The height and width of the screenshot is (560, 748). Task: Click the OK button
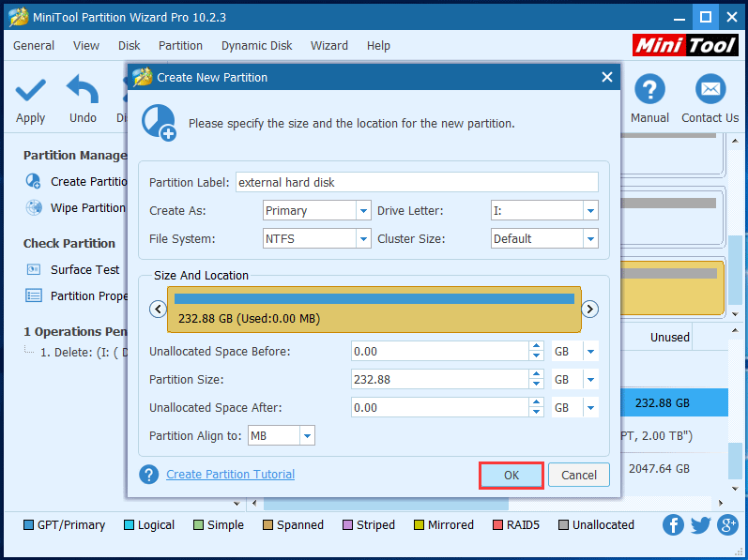[x=511, y=476]
